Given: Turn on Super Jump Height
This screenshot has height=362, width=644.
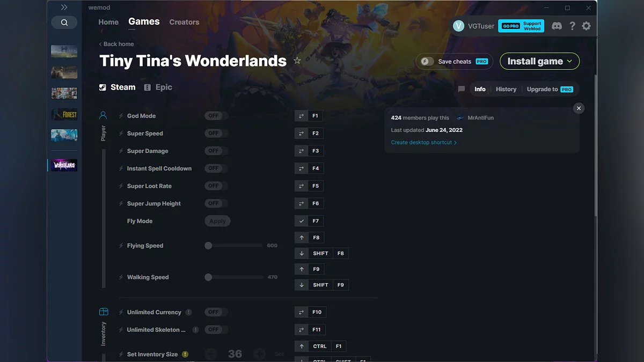Looking at the screenshot, I should pos(216,204).
